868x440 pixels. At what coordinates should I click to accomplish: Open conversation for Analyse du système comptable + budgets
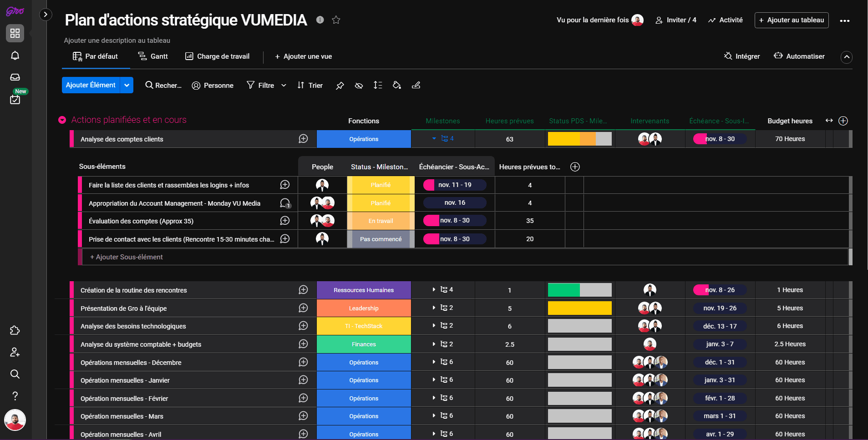click(x=304, y=344)
